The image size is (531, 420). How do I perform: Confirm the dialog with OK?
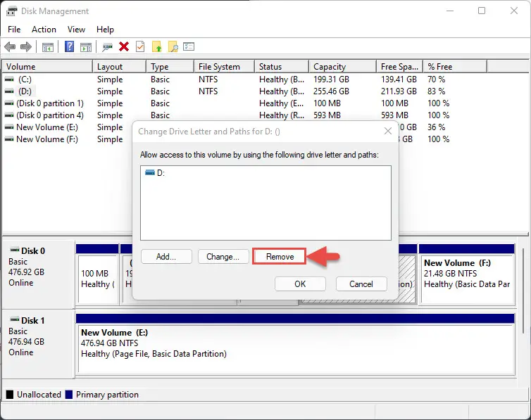(x=300, y=284)
